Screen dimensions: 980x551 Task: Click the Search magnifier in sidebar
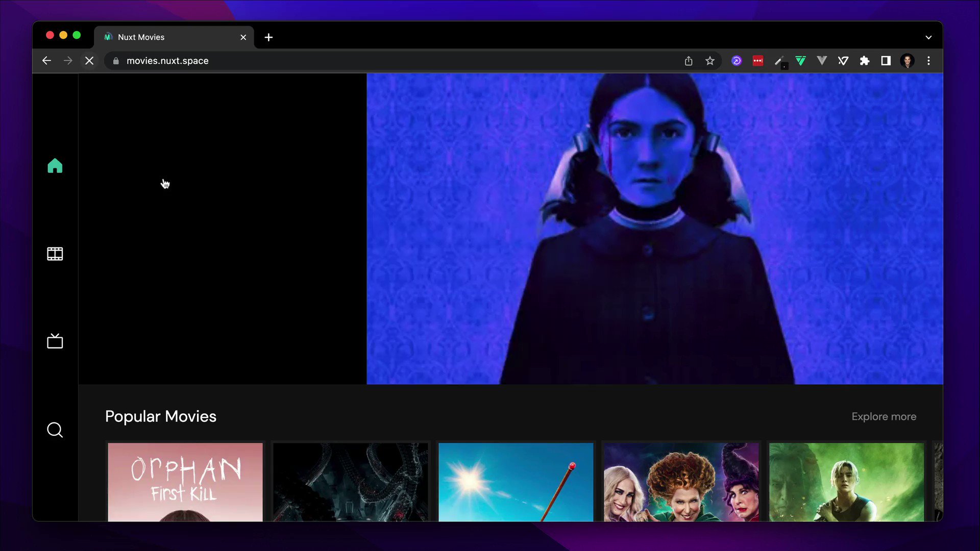coord(55,430)
